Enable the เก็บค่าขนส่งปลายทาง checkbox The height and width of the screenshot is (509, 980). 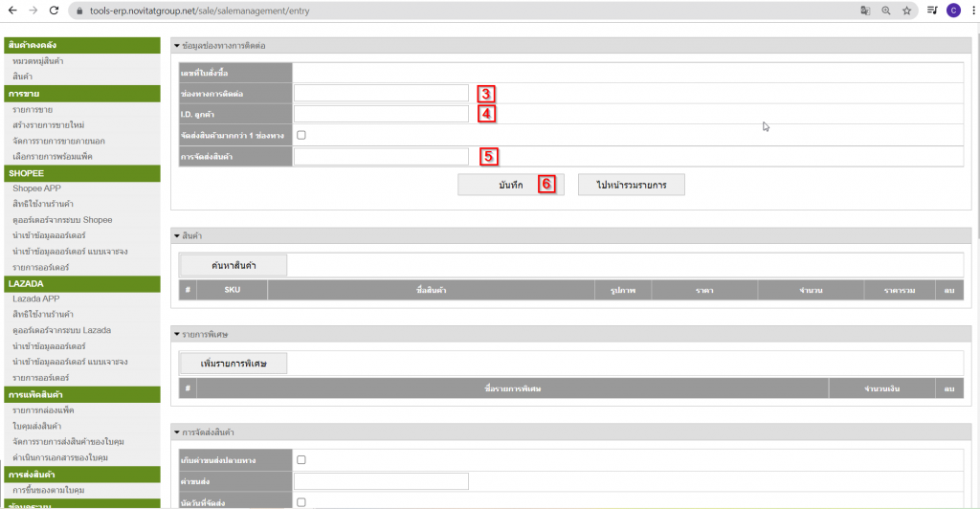(301, 460)
